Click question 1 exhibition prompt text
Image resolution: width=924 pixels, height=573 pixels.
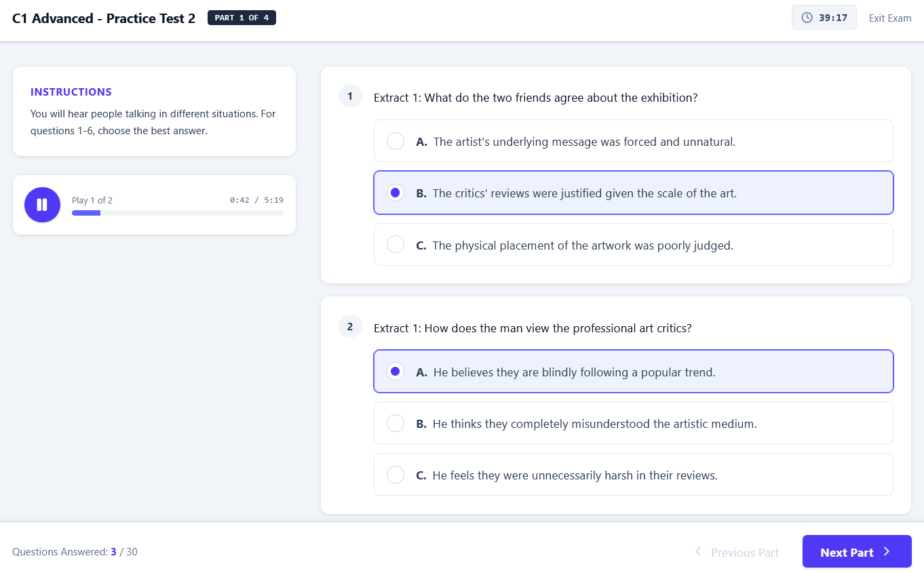pyautogui.click(x=536, y=98)
